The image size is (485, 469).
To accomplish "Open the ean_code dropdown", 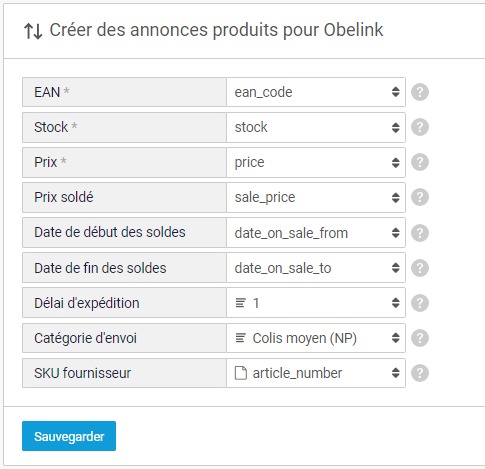I will (316, 92).
